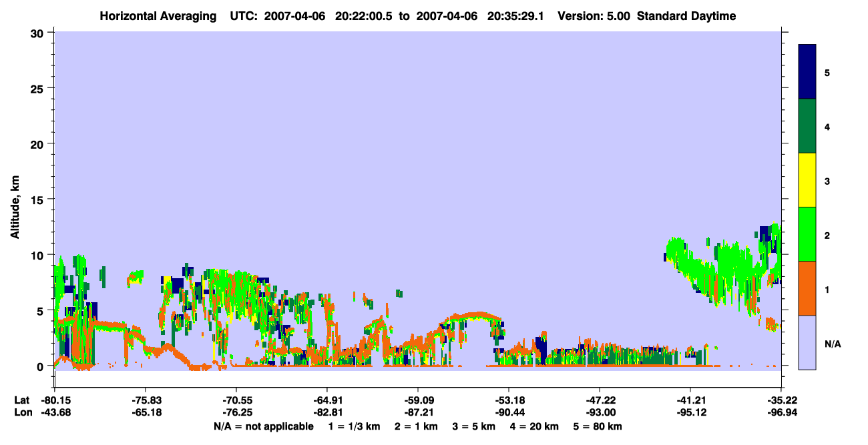Click the yellow colorbar segment labeled 3
The height and width of the screenshot is (445, 868).
[807, 180]
